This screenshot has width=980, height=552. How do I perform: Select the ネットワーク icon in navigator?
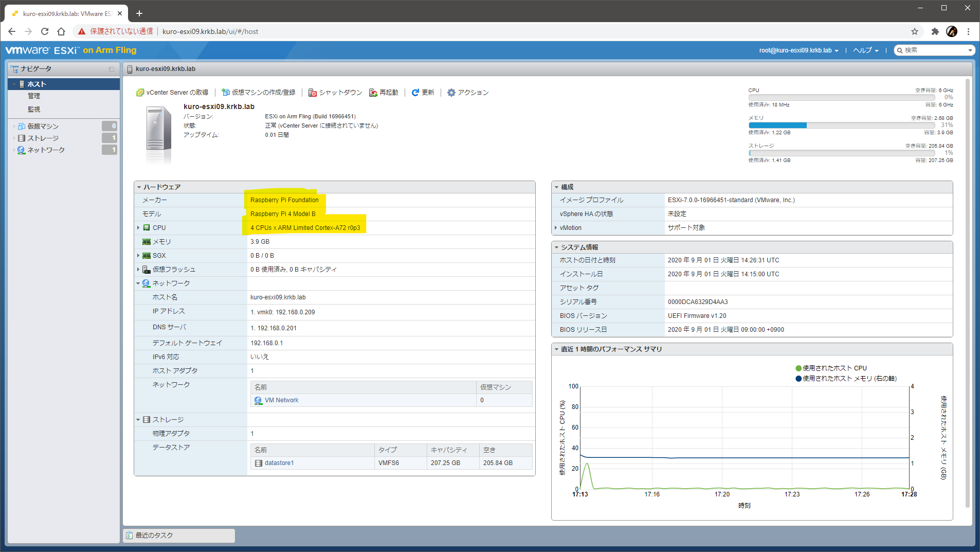(x=21, y=150)
